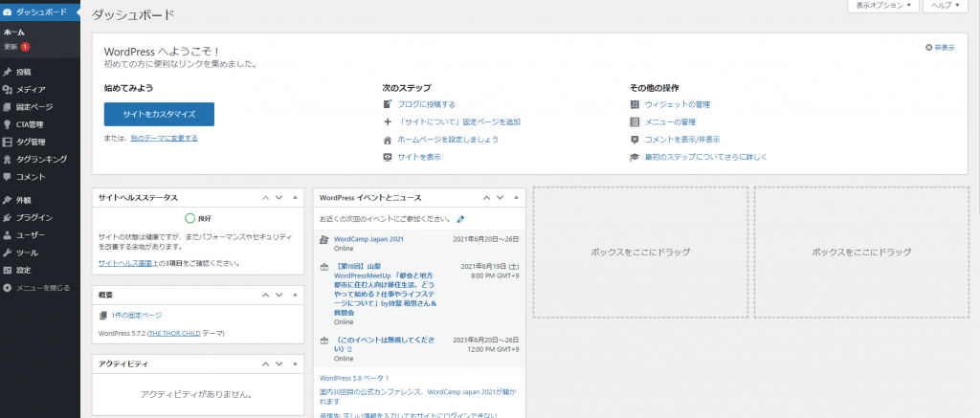This screenshot has width=980, height=418.
Task: Move the アクティビティ box down
Action: [279, 363]
